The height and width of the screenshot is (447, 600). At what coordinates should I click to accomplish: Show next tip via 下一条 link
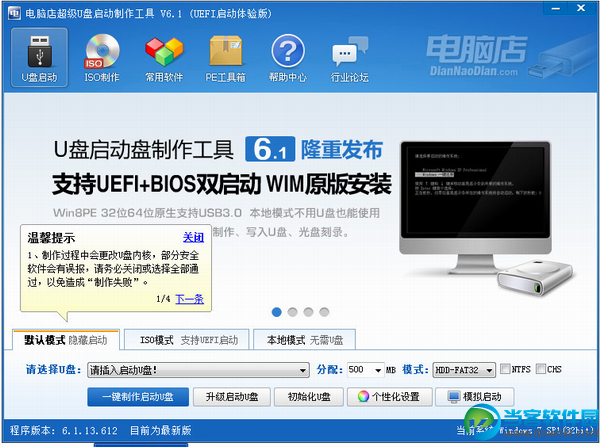point(189,299)
